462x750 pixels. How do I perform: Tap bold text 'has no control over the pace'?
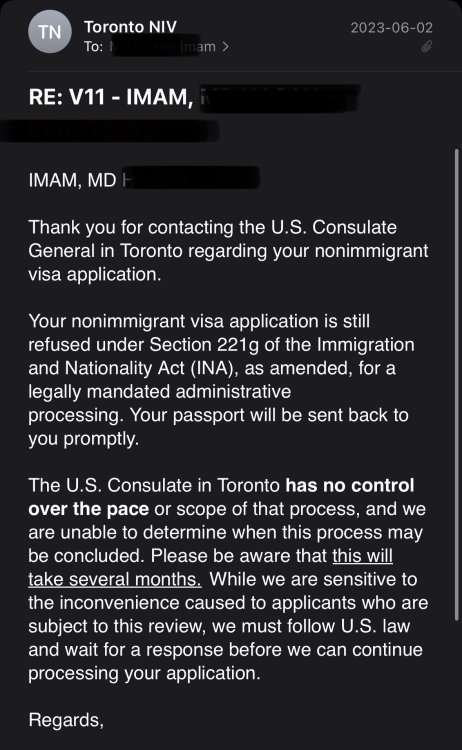221,497
